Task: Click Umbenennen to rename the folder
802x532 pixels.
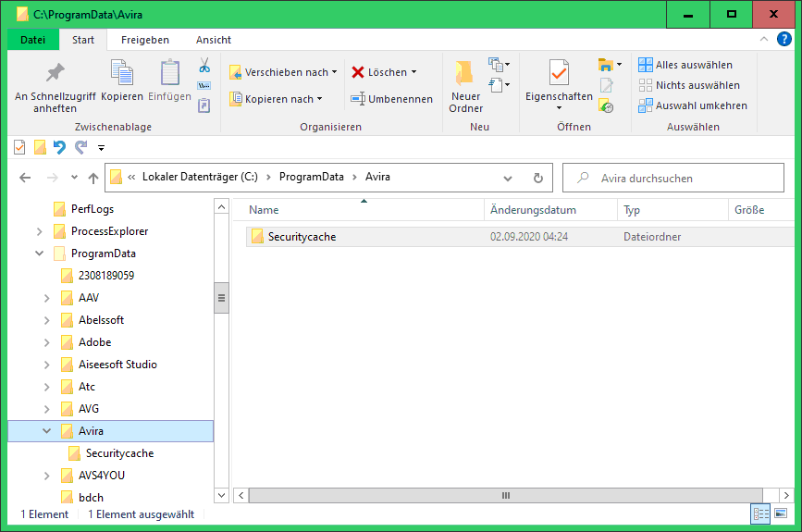Action: (x=392, y=99)
